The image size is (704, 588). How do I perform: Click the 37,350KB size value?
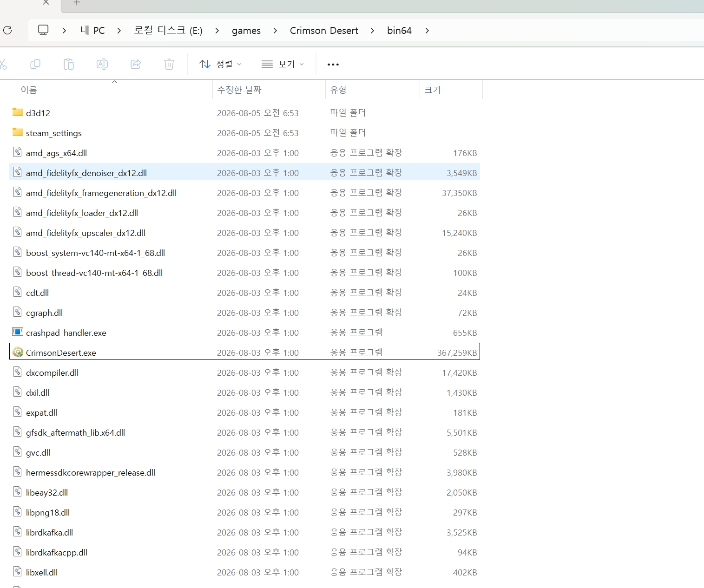[460, 193]
